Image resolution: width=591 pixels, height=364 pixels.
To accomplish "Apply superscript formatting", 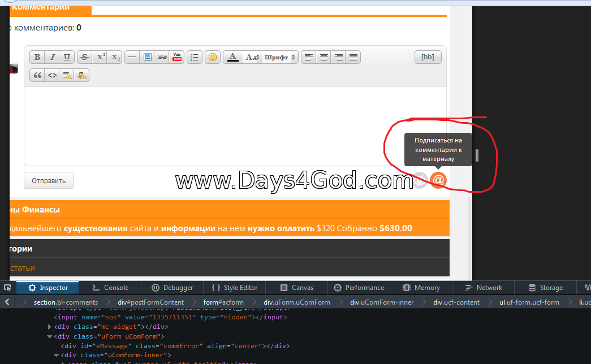I will (x=100, y=57).
